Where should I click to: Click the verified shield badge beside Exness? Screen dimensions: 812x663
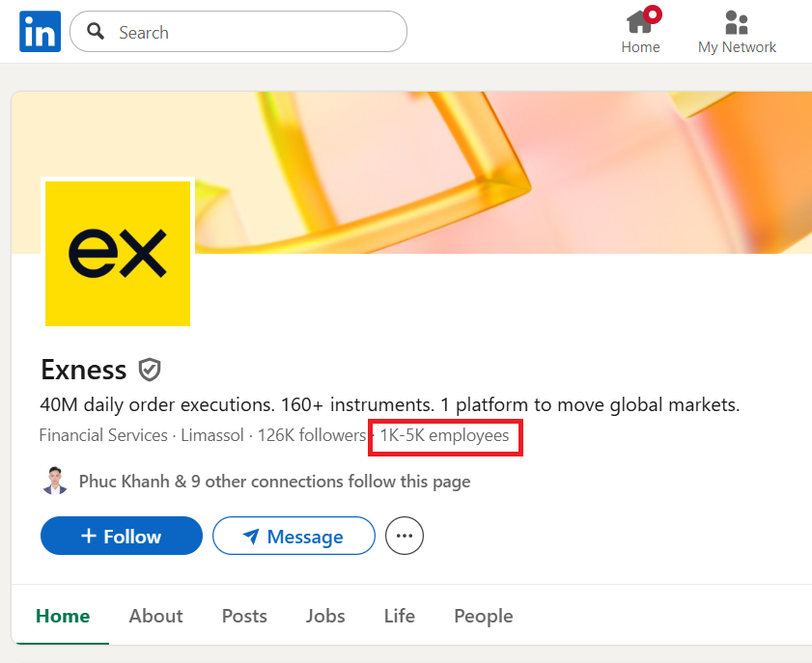(x=149, y=370)
